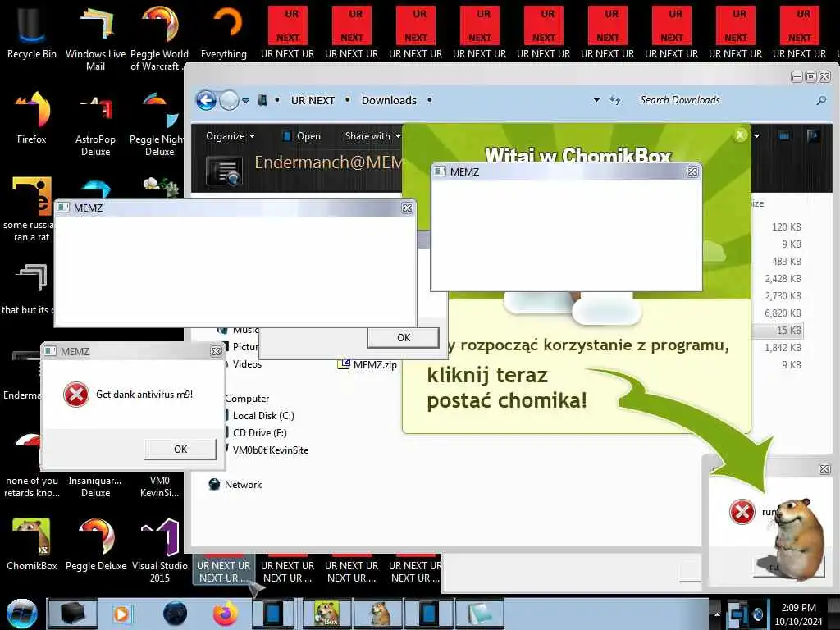Switch to ChomikBox 'Box' taskbar button

coord(326,614)
